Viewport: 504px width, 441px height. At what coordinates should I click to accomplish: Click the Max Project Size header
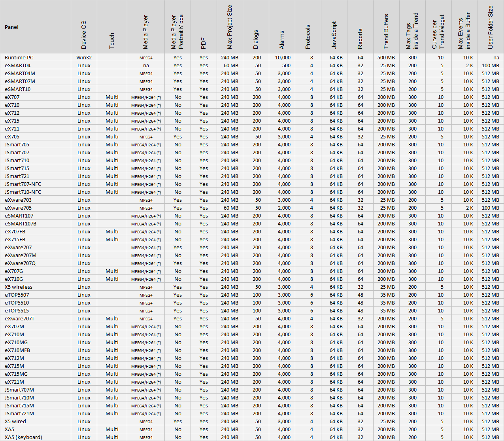230,27
